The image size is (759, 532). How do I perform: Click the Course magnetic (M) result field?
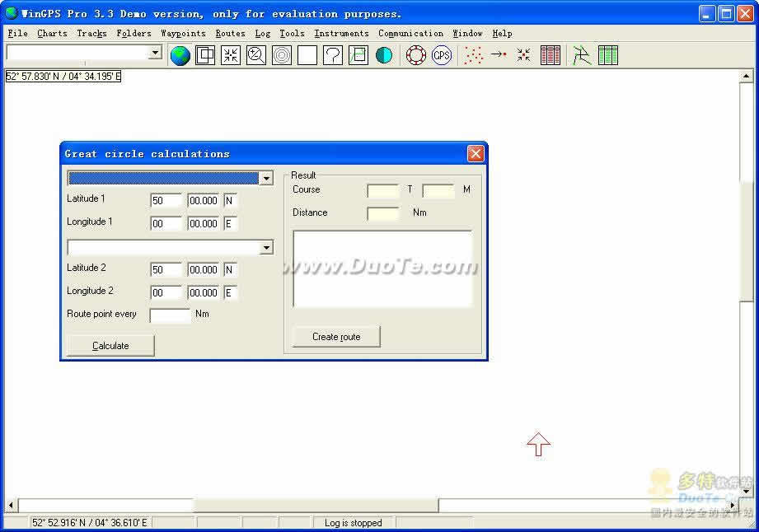(x=438, y=190)
